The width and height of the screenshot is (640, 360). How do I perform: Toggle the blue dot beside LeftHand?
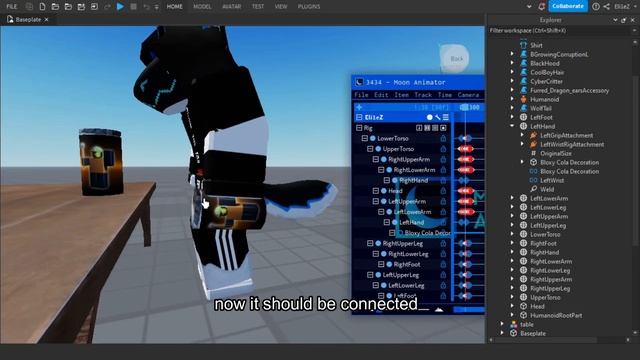(x=395, y=222)
